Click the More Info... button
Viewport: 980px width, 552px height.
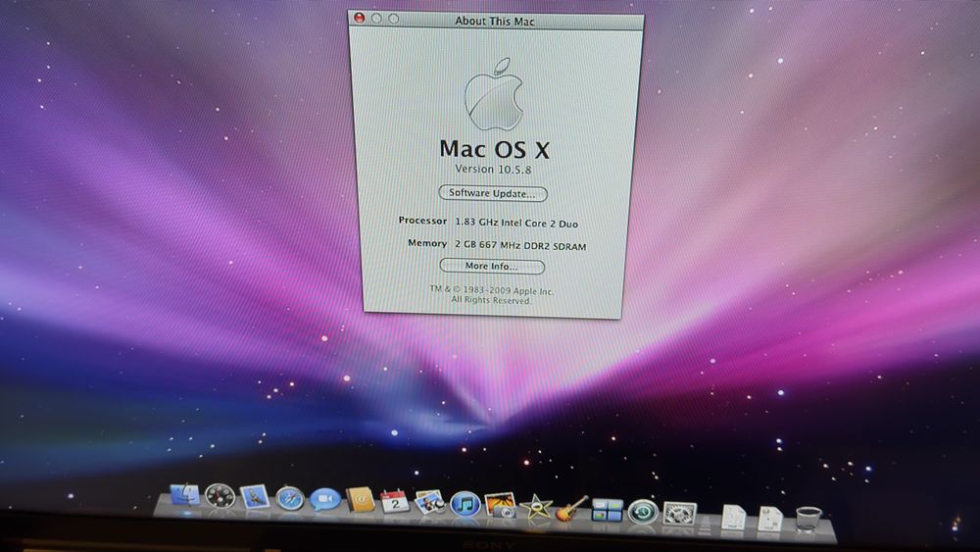(492, 267)
